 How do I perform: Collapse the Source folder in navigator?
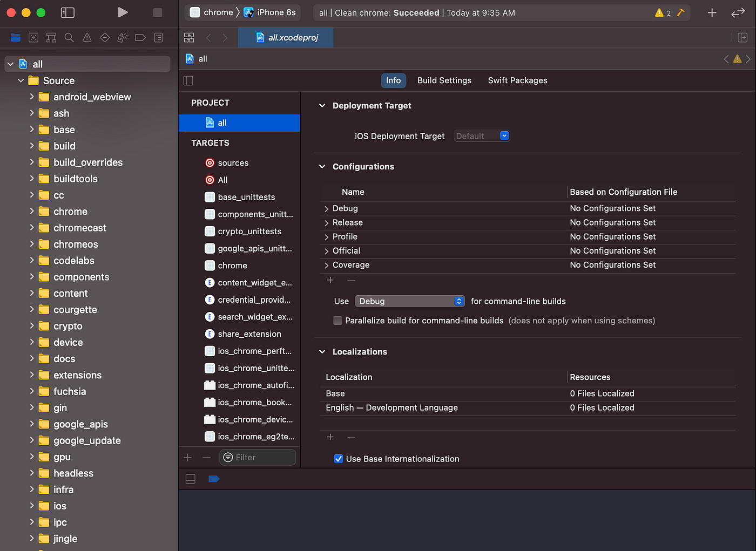coord(21,80)
